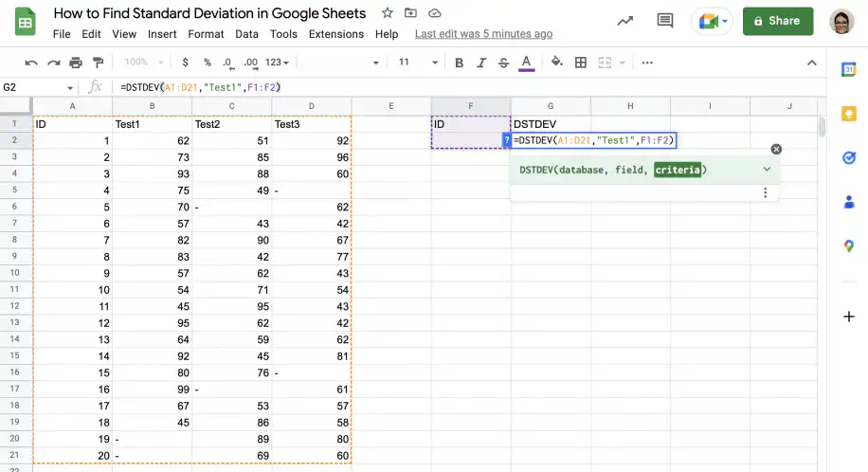868x472 pixels.
Task: Select row 10 header
Action: [x=15, y=273]
